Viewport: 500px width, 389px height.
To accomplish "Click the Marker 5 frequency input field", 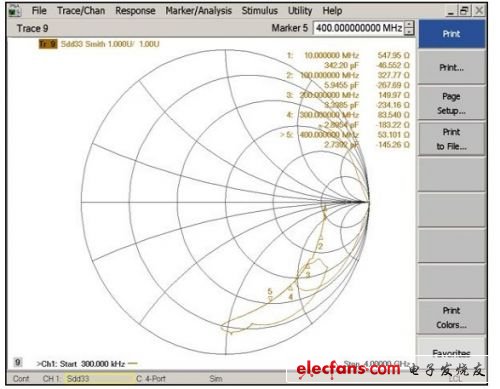I will [x=358, y=28].
